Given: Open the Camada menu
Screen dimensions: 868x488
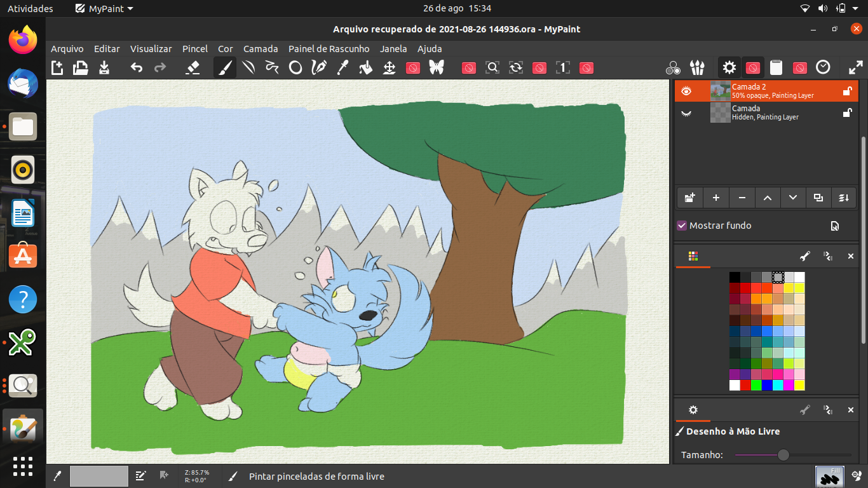Looking at the screenshot, I should pos(261,49).
